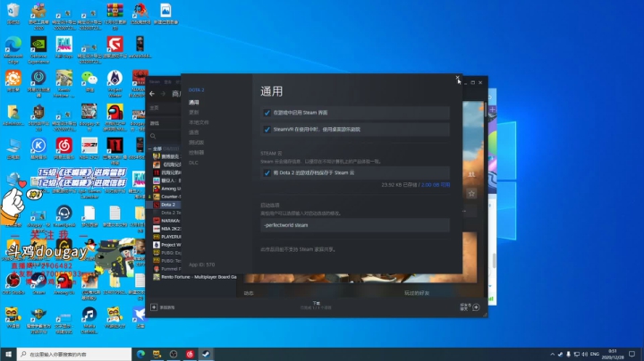Open the DLC properties tab
Image resolution: width=644 pixels, height=361 pixels.
[193, 163]
